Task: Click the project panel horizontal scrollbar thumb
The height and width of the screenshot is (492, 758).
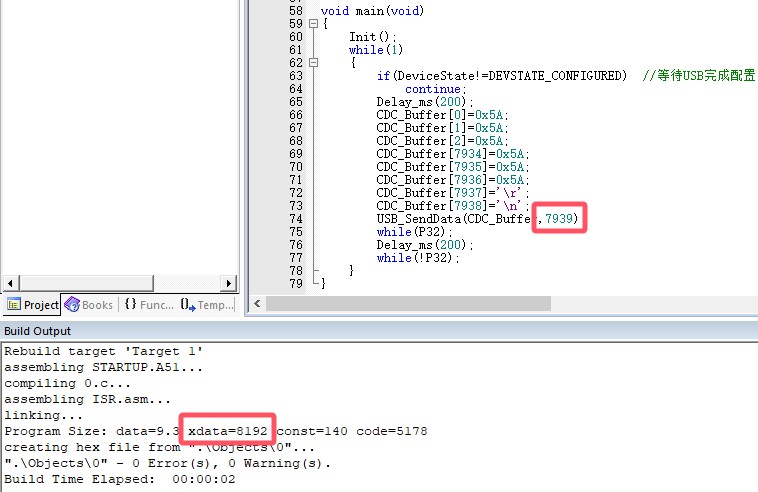Action: point(86,283)
